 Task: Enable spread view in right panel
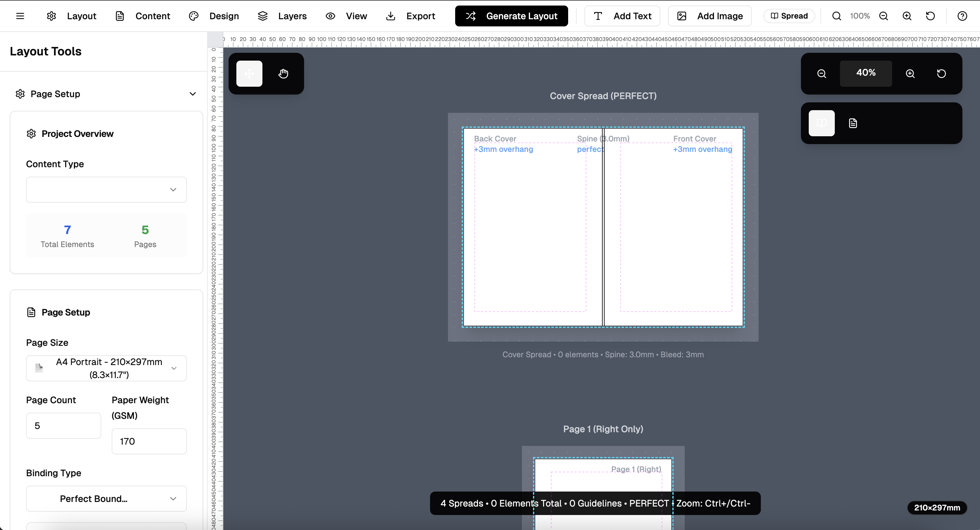(822, 123)
